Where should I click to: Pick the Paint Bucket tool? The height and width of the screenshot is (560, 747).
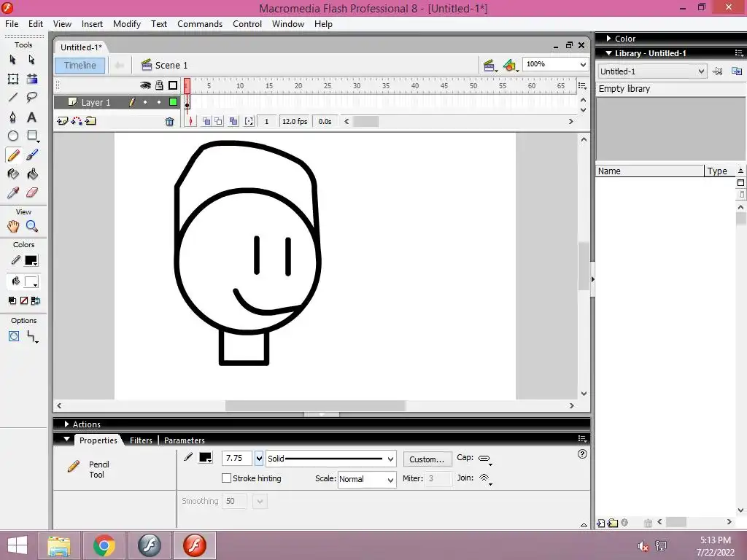[x=32, y=174]
